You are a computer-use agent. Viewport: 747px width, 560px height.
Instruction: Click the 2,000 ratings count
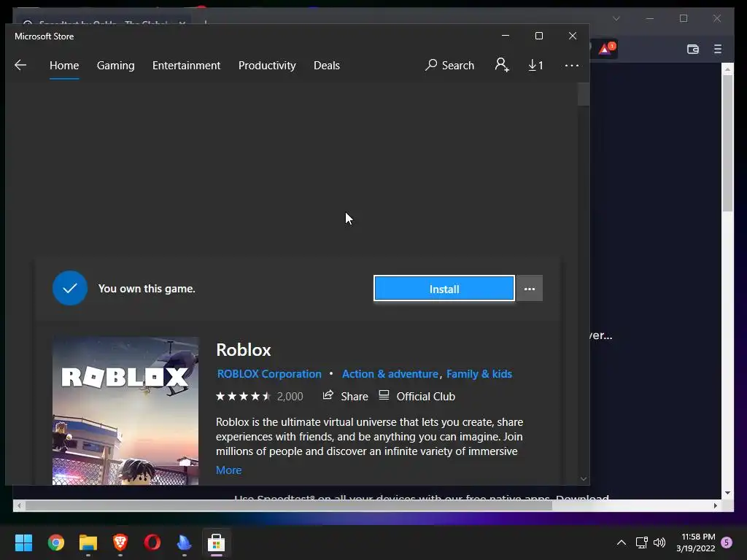tap(290, 397)
